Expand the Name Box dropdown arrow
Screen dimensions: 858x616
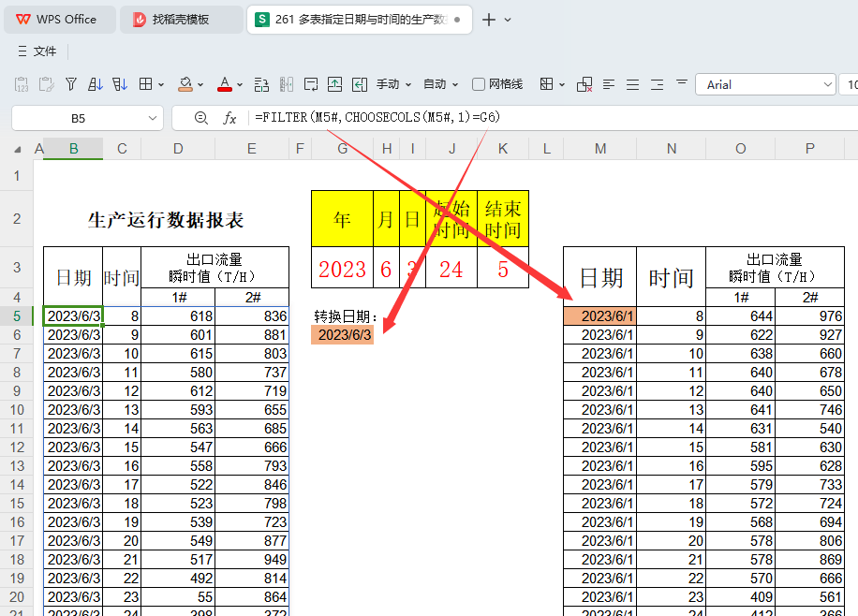point(153,118)
